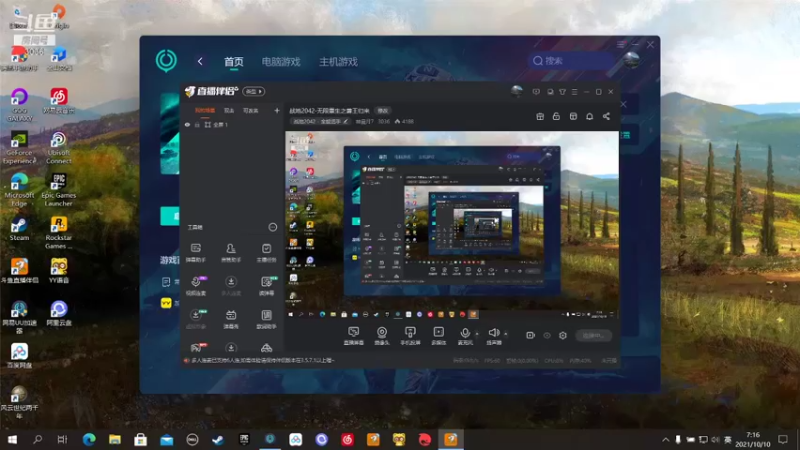This screenshot has width=800, height=450.
Task: Add a new scene with the plus button
Action: pos(277,110)
